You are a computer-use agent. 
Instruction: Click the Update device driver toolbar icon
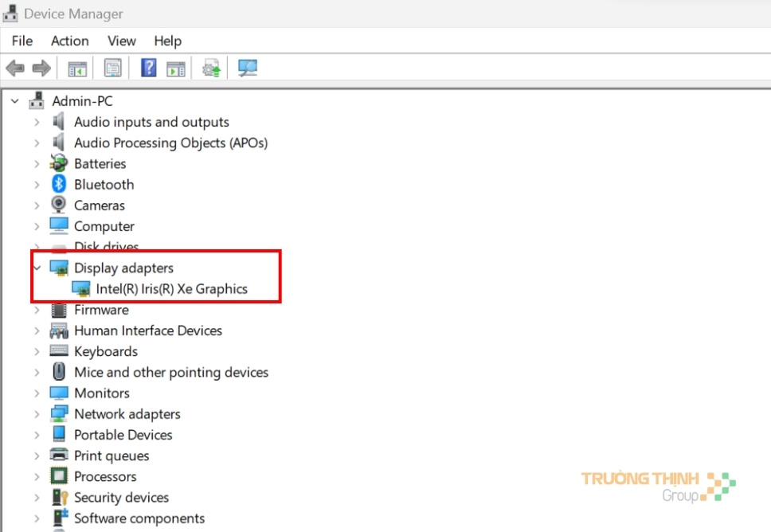click(x=211, y=68)
